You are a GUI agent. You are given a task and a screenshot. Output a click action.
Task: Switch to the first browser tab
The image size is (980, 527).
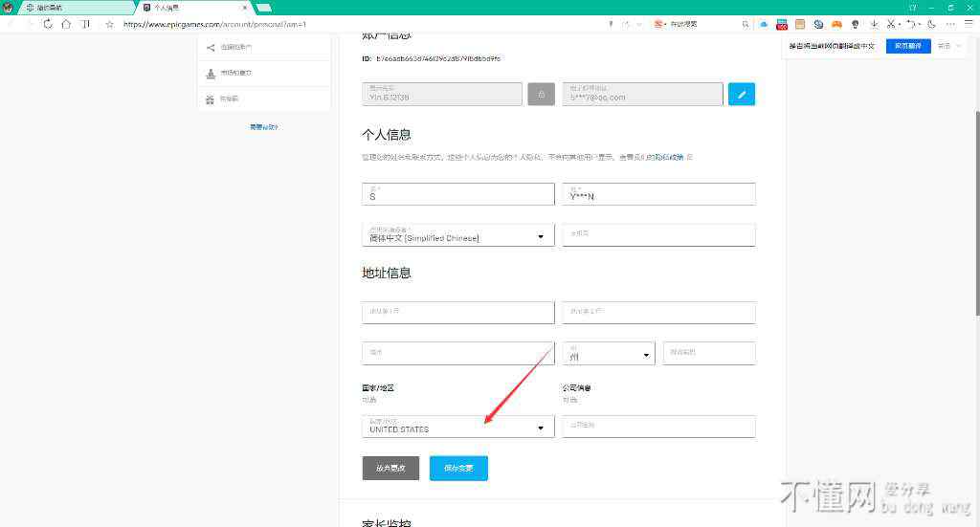(x=62, y=7)
